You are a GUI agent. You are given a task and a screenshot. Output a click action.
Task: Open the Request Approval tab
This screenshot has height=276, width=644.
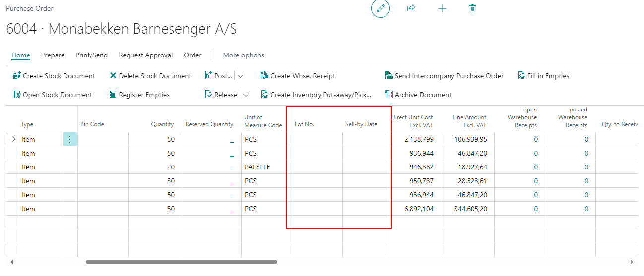[145, 55]
